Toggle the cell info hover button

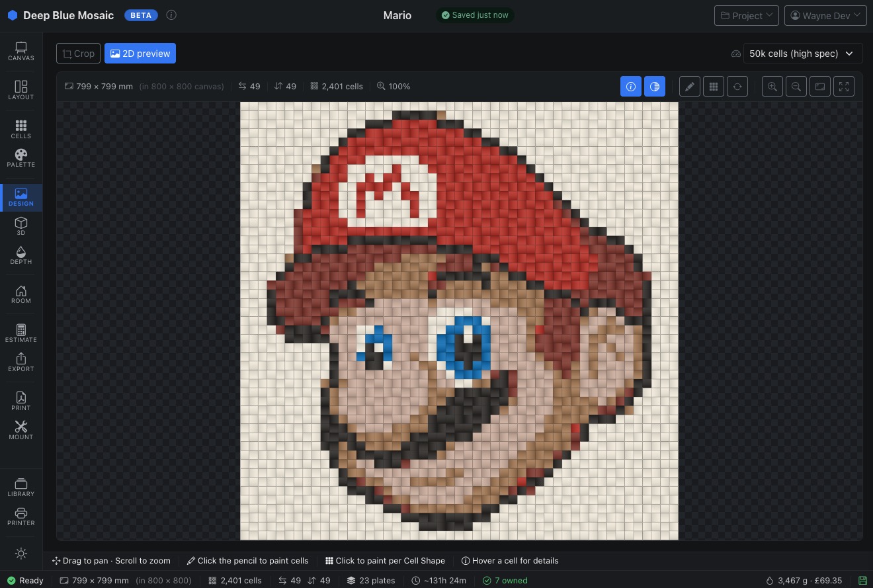pyautogui.click(x=631, y=87)
